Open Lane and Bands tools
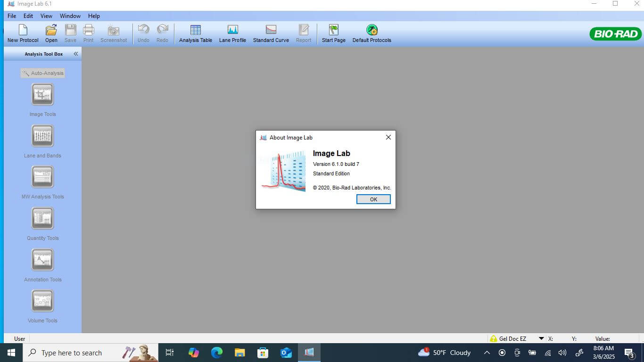644x362 pixels. tap(42, 136)
